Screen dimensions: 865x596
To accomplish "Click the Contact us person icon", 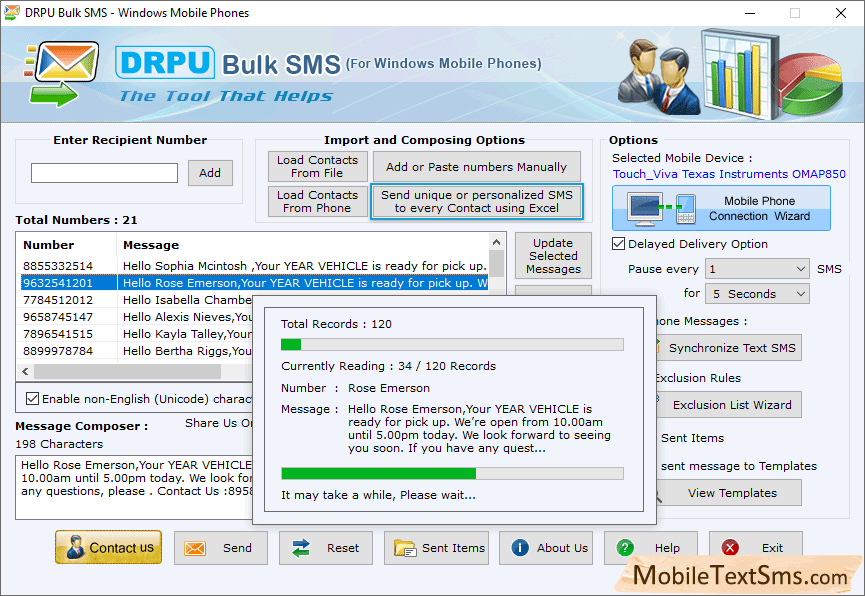I will [x=74, y=547].
